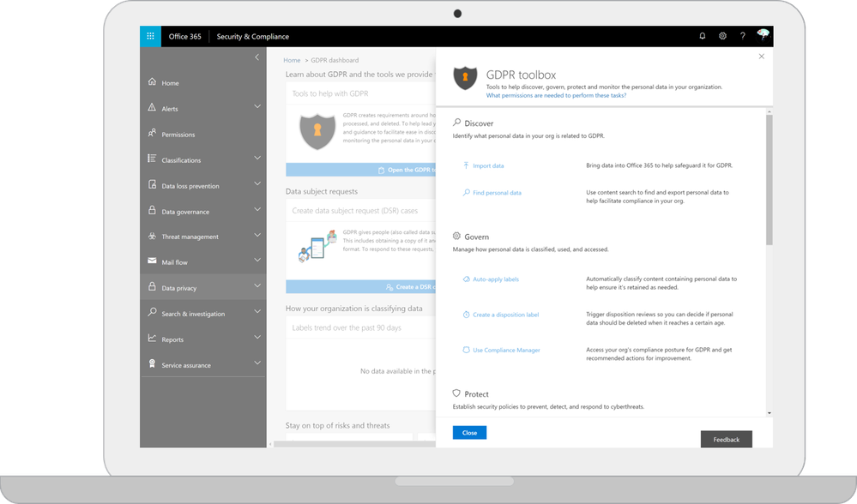Open the settings gear in header
The image size is (857, 504).
click(722, 36)
